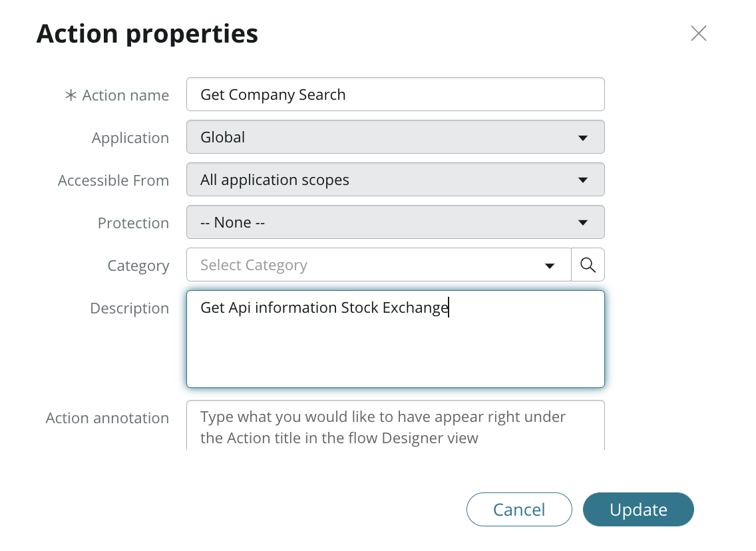The image size is (756, 551).
Task: Click the Category lookup magnifier icon
Action: click(x=588, y=265)
